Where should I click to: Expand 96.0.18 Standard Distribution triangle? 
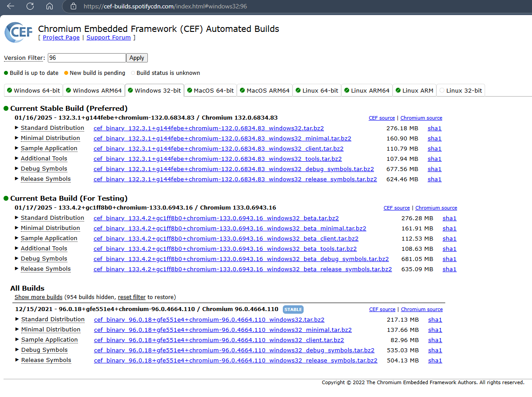click(x=17, y=319)
